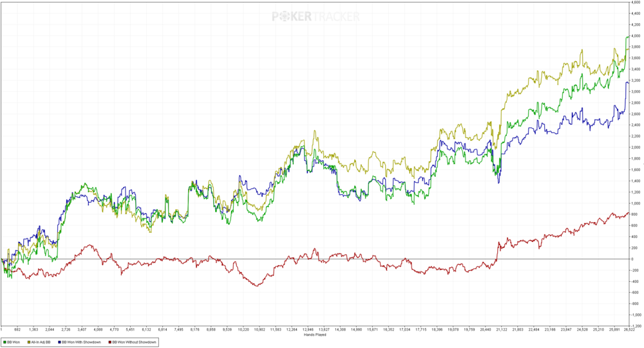The width and height of the screenshot is (644, 348).
Task: Click the 26,522 tick on the x-axis
Action: (628, 329)
